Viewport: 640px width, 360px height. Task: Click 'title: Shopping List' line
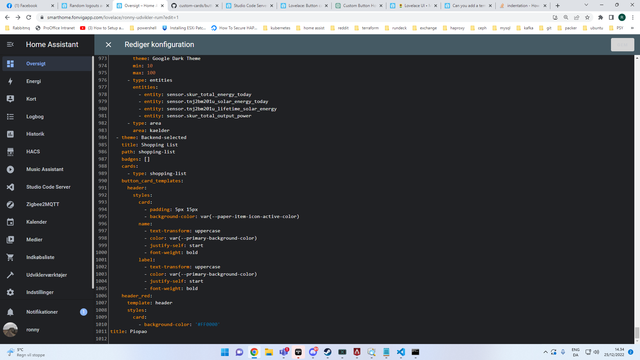[x=149, y=145]
